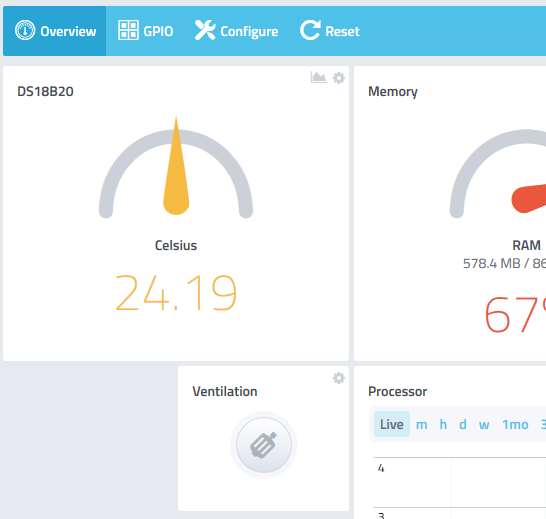Click the 24.19 temperature value
This screenshot has width=546, height=519.
pos(176,293)
